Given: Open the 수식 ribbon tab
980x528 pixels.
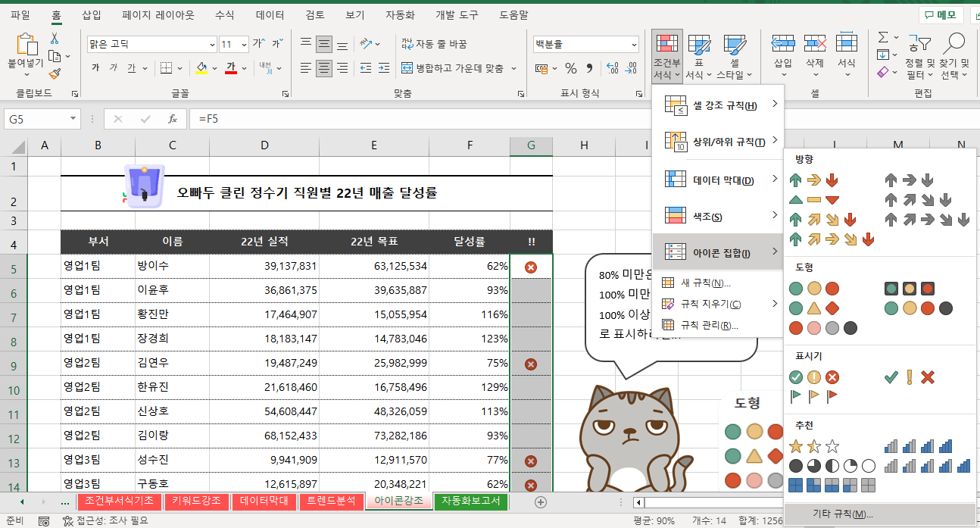Looking at the screenshot, I should click(x=224, y=14).
